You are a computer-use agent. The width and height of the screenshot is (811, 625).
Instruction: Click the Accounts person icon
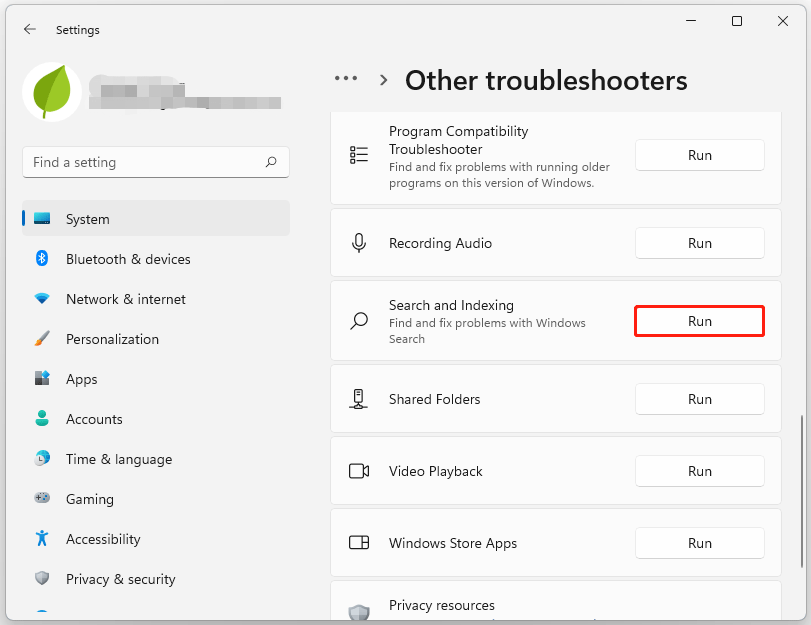pos(42,418)
